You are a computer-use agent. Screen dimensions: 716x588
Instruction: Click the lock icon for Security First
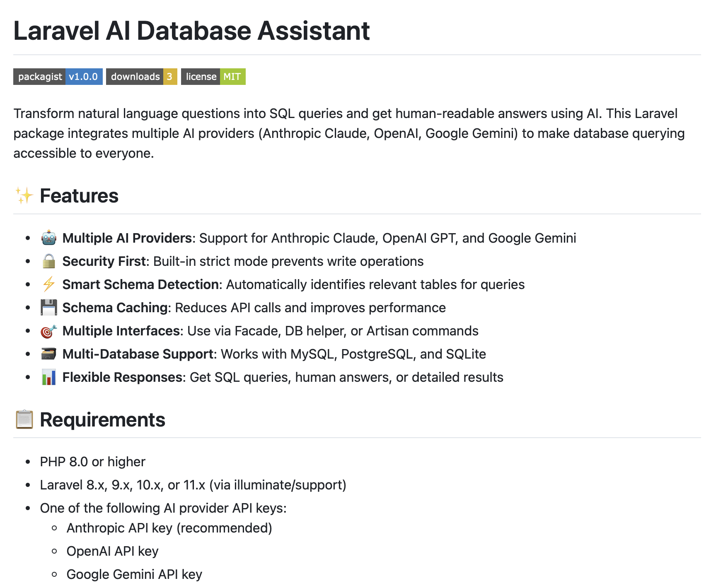coord(49,261)
